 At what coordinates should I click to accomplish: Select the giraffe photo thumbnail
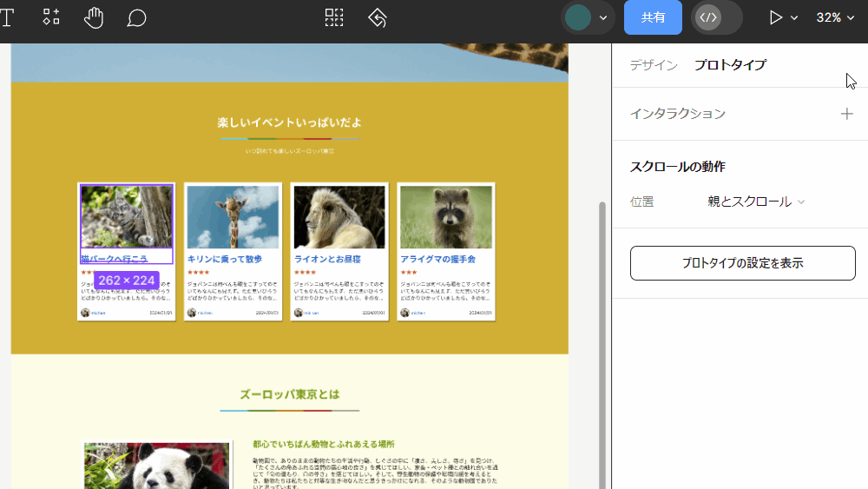233,216
